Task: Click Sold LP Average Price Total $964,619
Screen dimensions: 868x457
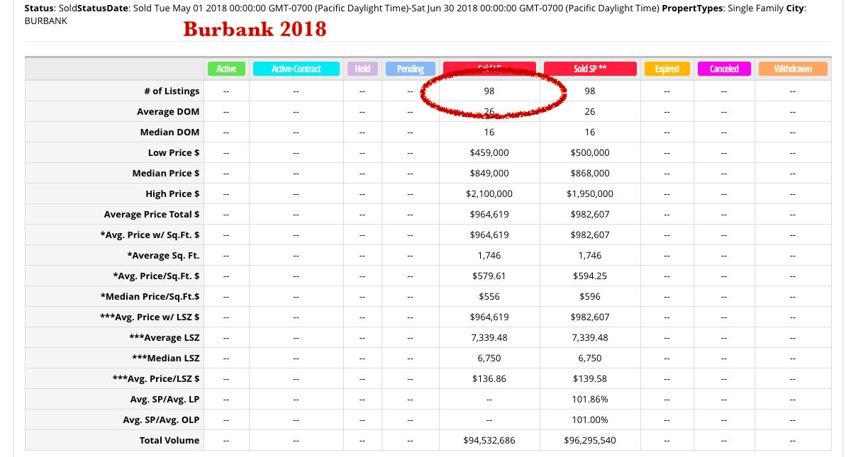Action: 489,214
